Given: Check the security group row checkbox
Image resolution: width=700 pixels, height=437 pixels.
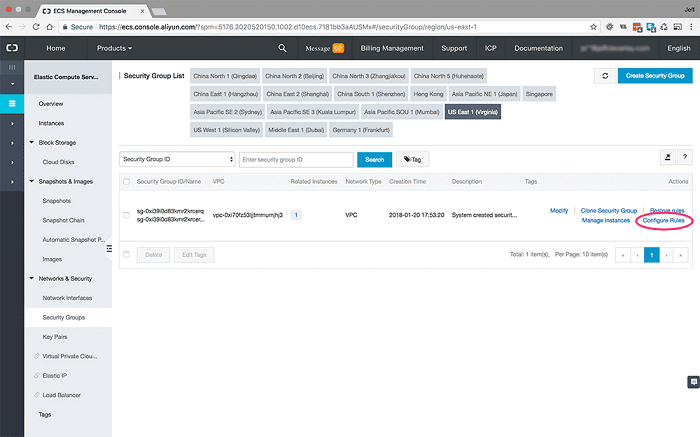Looking at the screenshot, I should pos(126,215).
